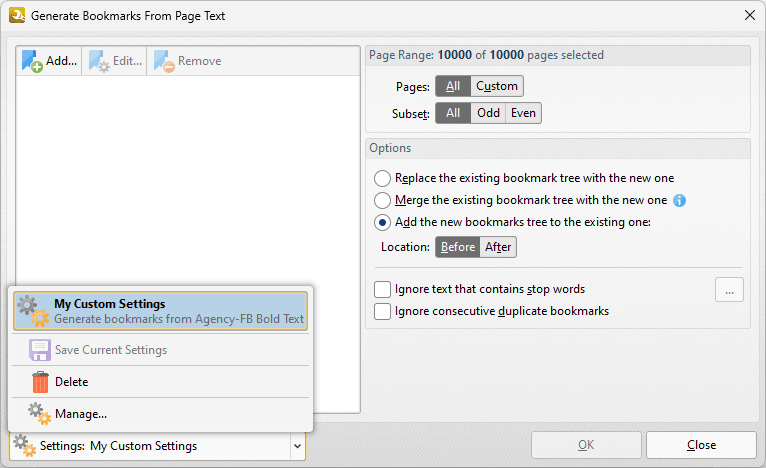
Task: Click the Page Range header text
Action: 486,55
